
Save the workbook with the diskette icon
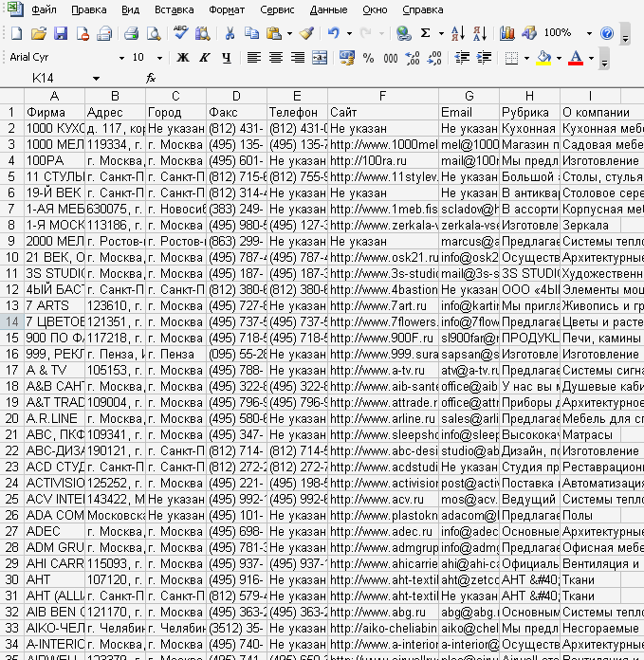(60, 33)
